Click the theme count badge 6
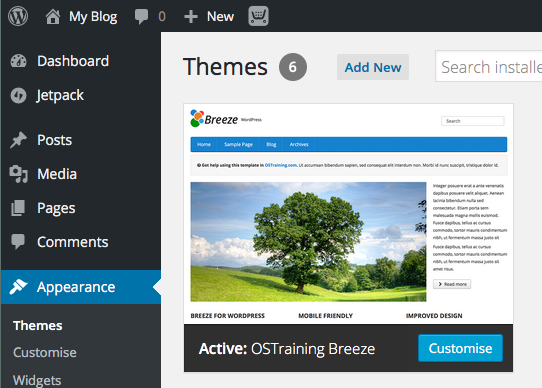This screenshot has width=542, height=388. click(293, 67)
